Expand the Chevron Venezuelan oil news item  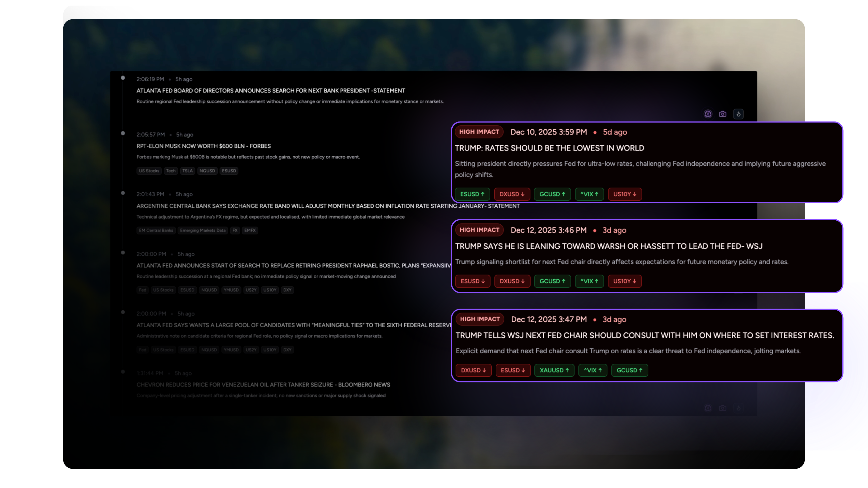[263, 384]
